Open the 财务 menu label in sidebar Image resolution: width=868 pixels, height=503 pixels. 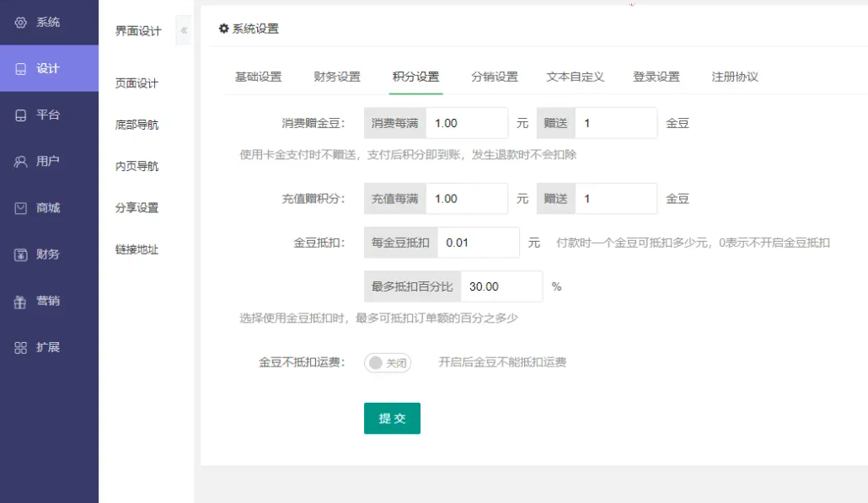(48, 254)
